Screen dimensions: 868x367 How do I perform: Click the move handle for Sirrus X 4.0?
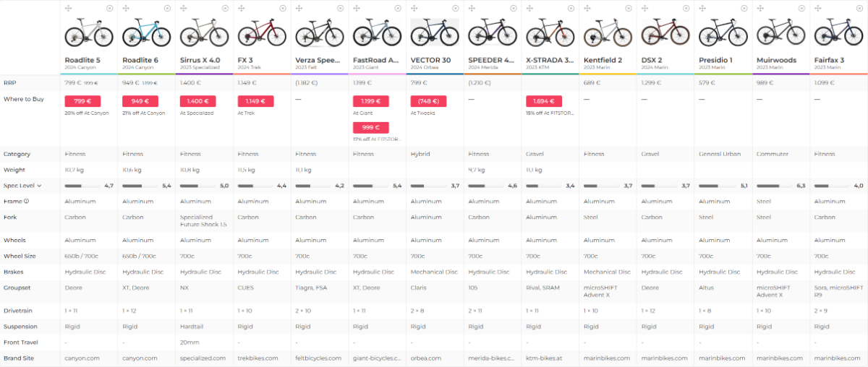tap(183, 8)
